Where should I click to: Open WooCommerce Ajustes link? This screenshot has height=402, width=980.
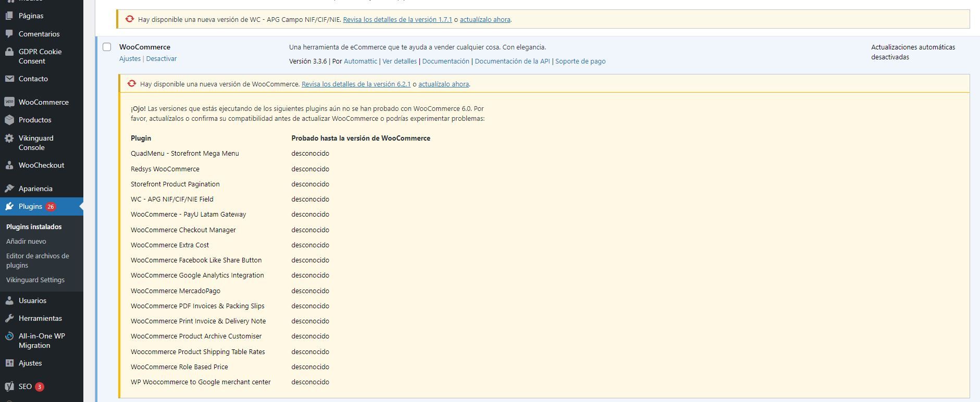click(x=130, y=58)
